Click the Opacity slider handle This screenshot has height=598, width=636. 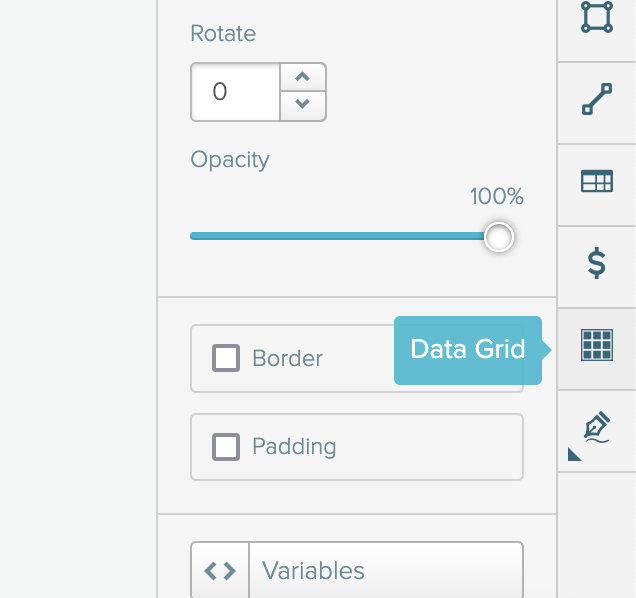498,237
